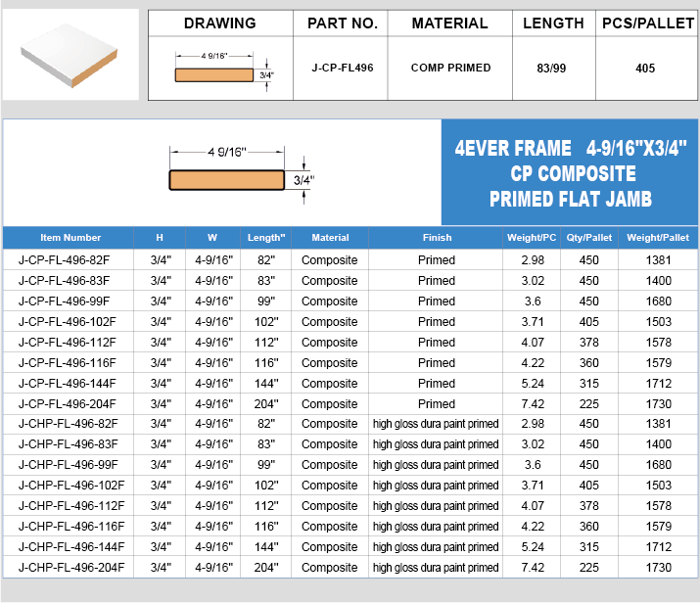Click the large 4 9/16" profile drawing
This screenshot has width=700, height=603.
(x=242, y=174)
